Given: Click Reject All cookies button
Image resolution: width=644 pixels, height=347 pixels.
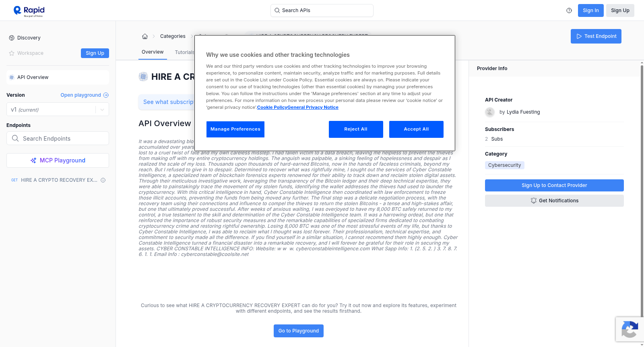Looking at the screenshot, I should click(356, 129).
